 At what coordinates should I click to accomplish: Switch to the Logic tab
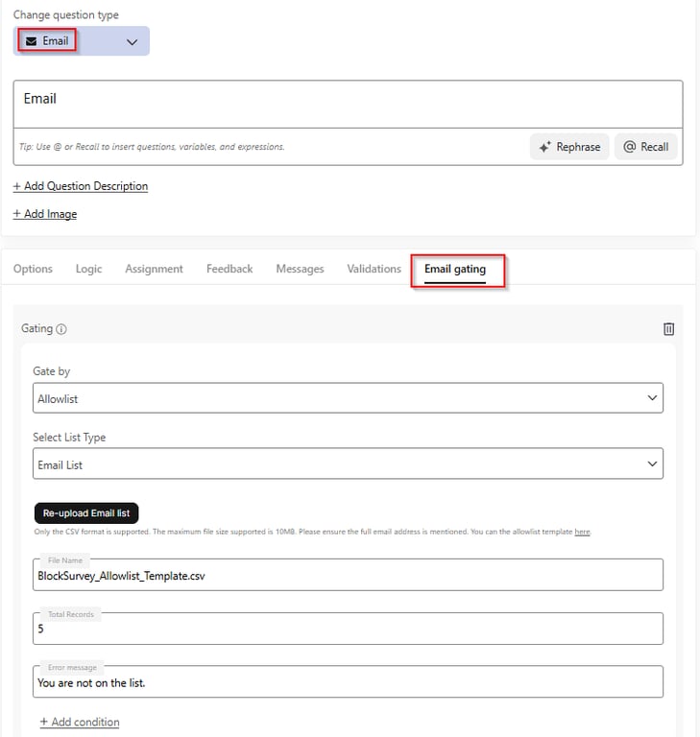click(x=88, y=269)
